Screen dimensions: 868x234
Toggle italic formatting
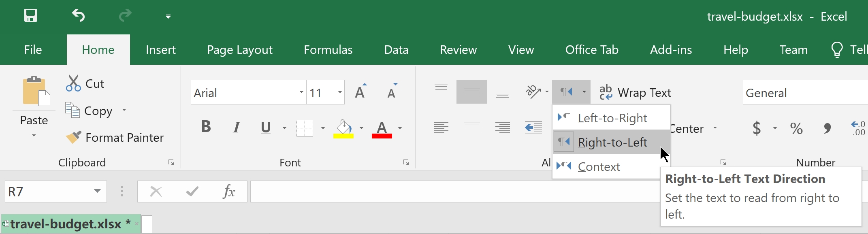(x=237, y=128)
